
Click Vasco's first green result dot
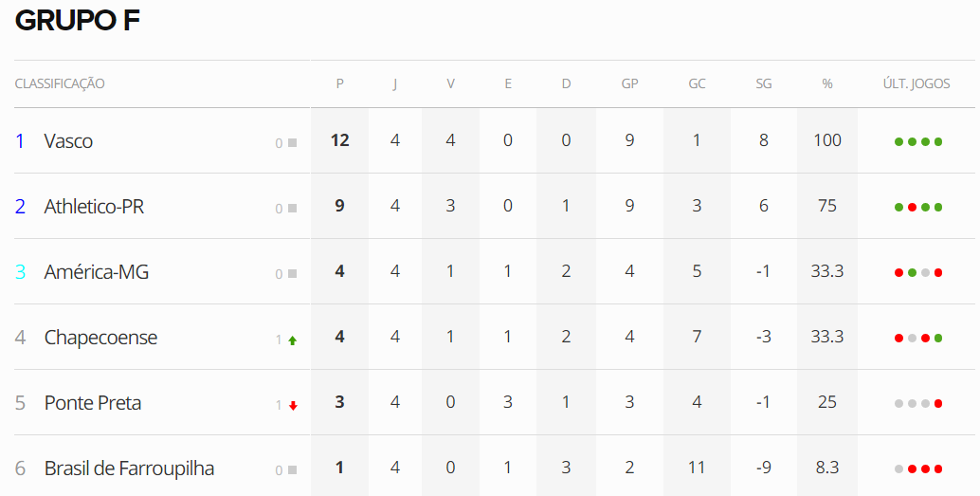point(898,141)
